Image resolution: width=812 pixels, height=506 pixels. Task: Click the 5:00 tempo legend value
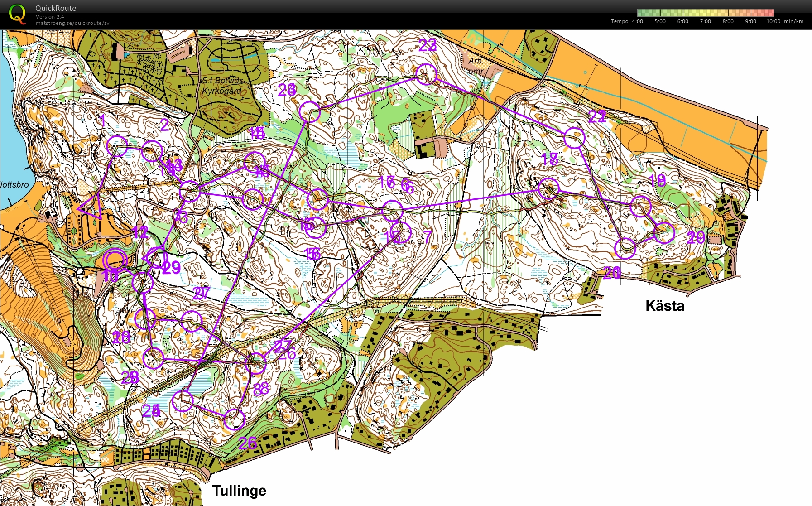pos(660,21)
